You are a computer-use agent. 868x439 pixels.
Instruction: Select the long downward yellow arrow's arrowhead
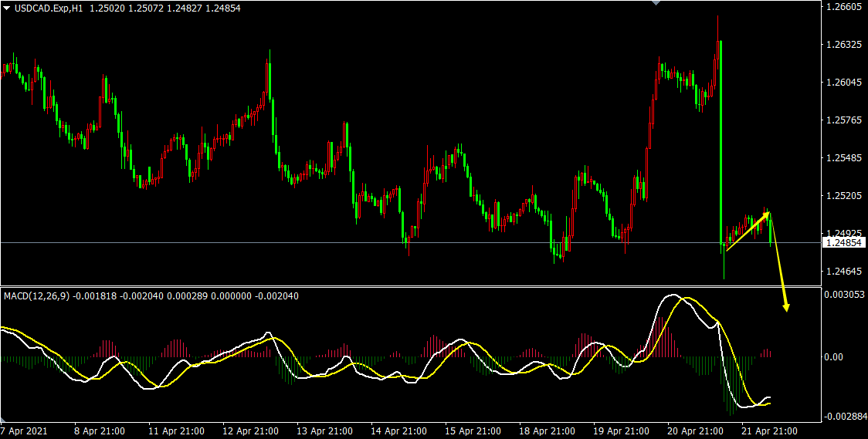(786, 308)
